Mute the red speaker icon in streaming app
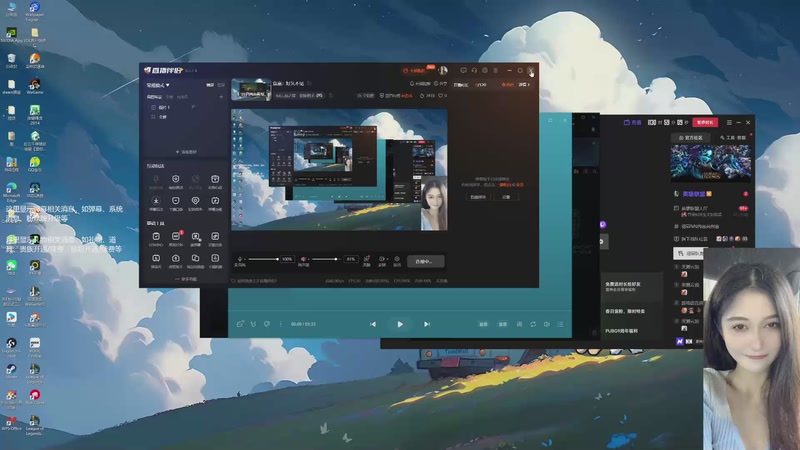Image resolution: width=800 pixels, height=450 pixels. [x=303, y=259]
